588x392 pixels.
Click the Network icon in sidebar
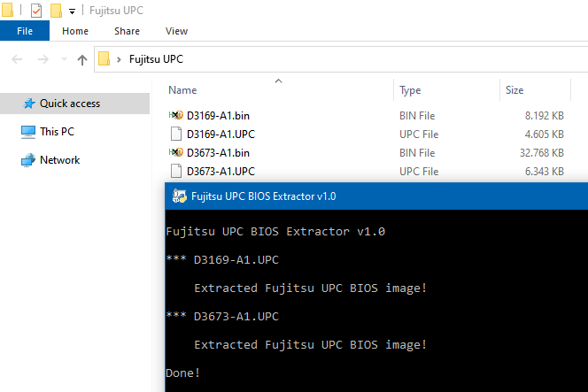(x=28, y=160)
